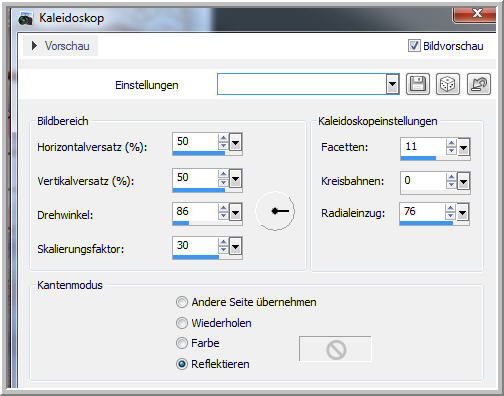
Task: Decrease Horizontalversatz with the down spinner
Action: (x=223, y=147)
